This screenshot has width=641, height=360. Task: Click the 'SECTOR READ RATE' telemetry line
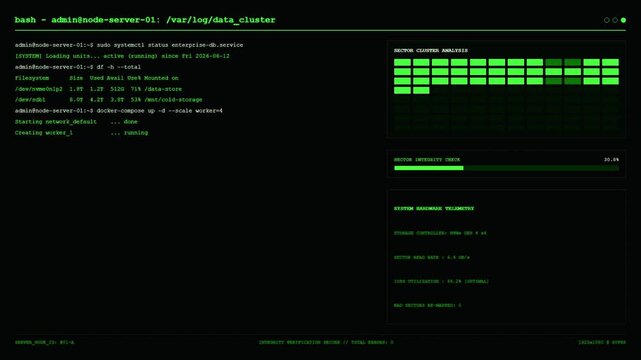431,258
